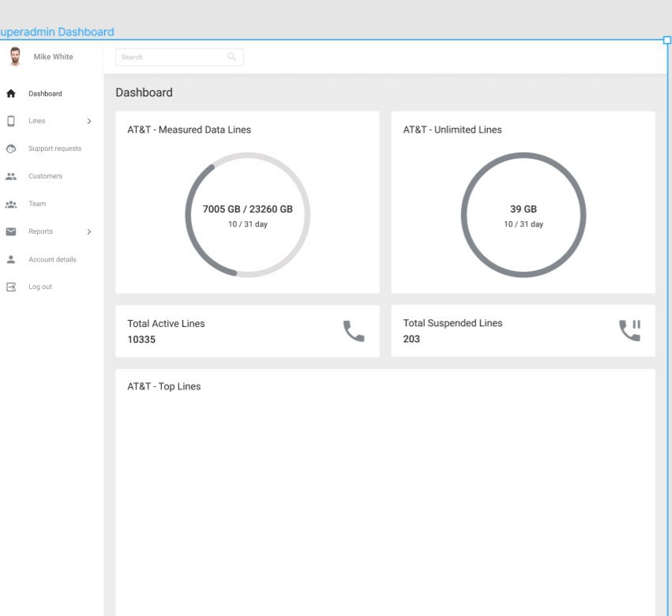The height and width of the screenshot is (616, 672).
Task: Click the Customers people icon
Action: (11, 176)
